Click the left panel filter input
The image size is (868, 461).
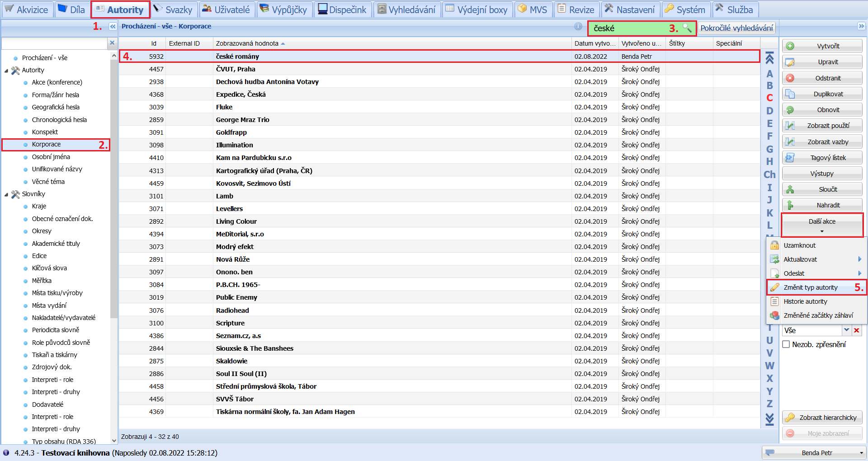55,43
